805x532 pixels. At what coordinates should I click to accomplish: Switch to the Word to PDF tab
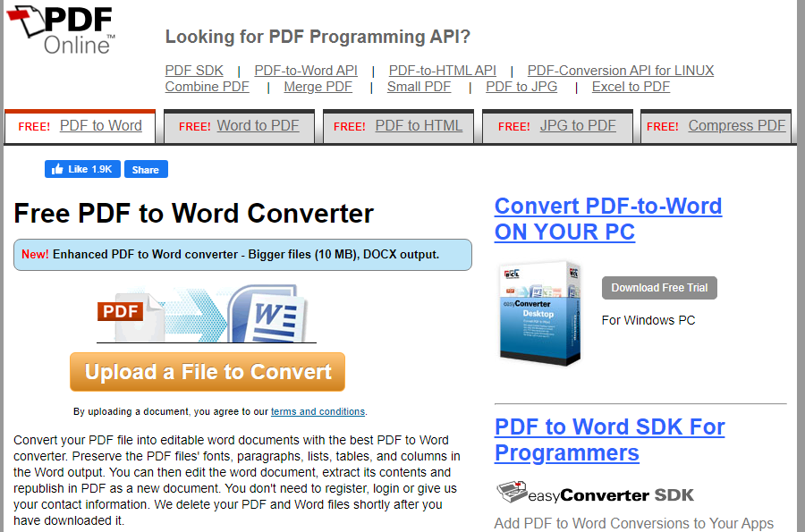(x=258, y=126)
